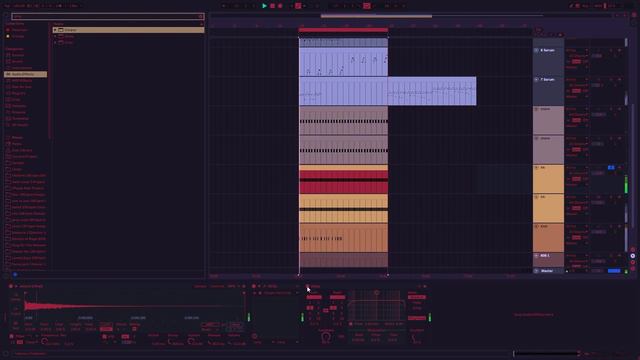Select the second clip on 7 Serum
Viewport: 640px width, 360px height.
point(432,91)
